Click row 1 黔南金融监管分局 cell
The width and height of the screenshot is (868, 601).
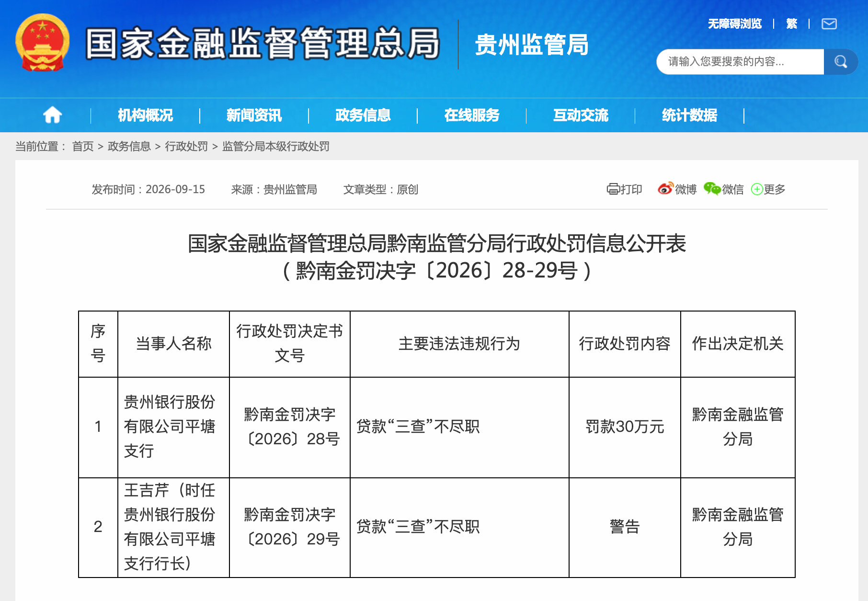[738, 427]
